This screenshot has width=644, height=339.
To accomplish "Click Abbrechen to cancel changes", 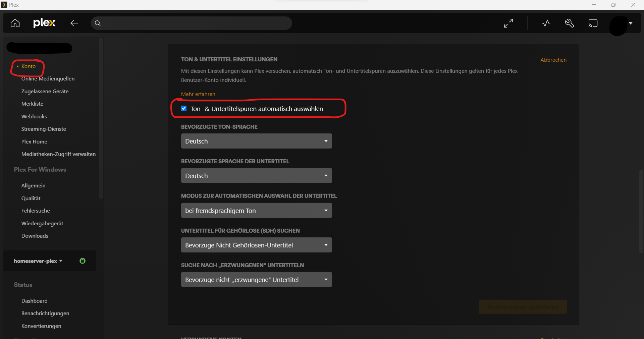I will click(x=553, y=60).
